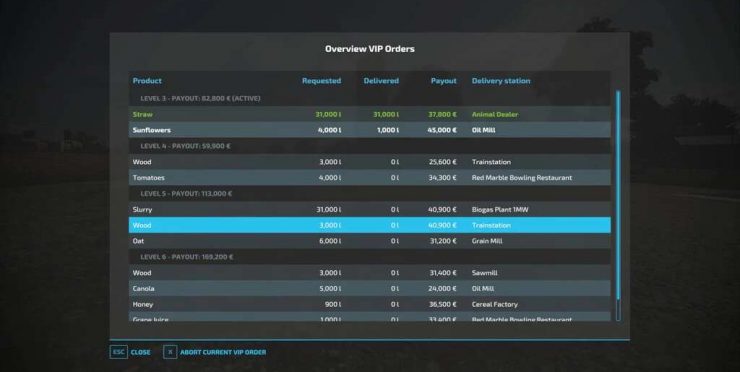Select the Oat order row
The height and width of the screenshot is (372, 740).
coord(370,241)
